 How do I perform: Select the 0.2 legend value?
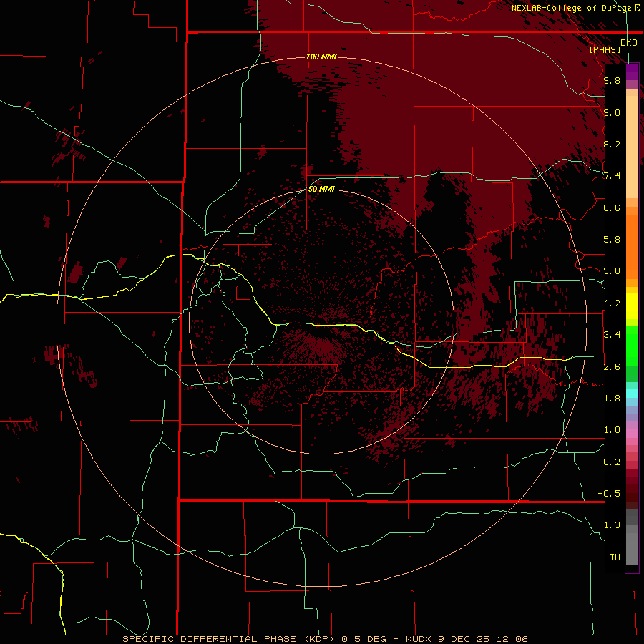point(612,462)
